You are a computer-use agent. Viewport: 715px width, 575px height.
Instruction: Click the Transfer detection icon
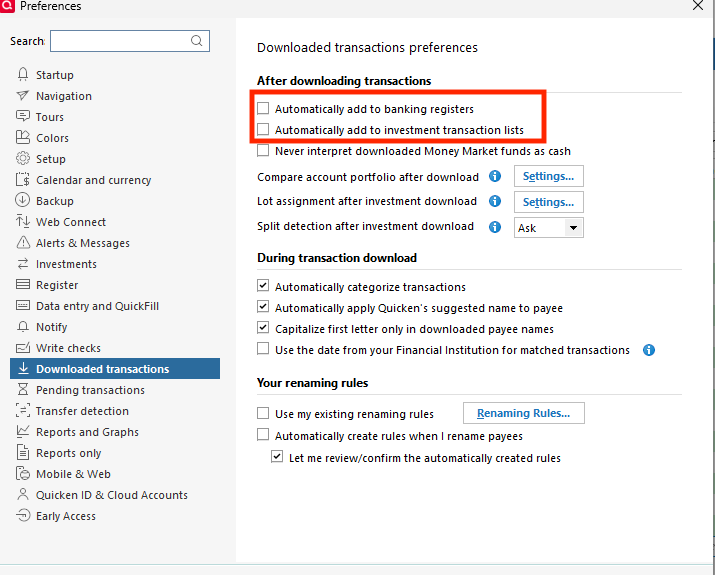(23, 410)
